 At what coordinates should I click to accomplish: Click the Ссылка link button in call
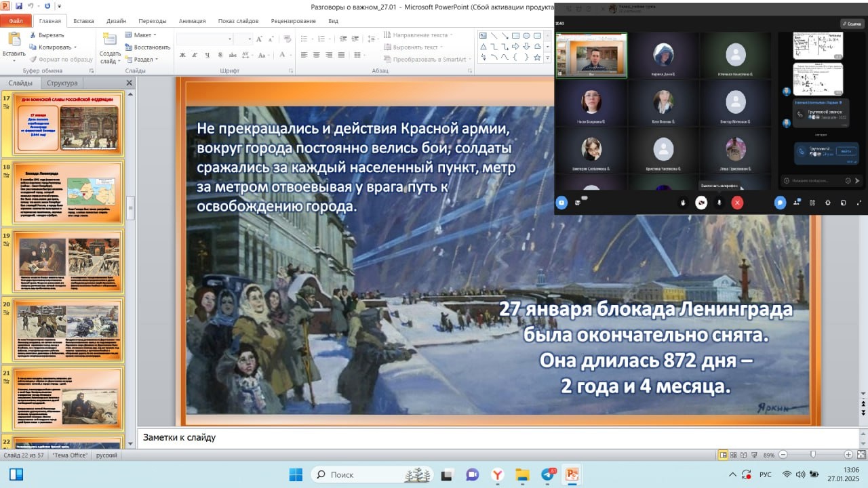(852, 23)
